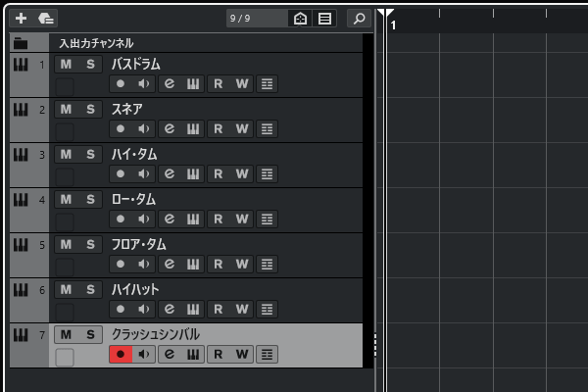Open Edit Channel Settings for バスドラム

point(170,83)
